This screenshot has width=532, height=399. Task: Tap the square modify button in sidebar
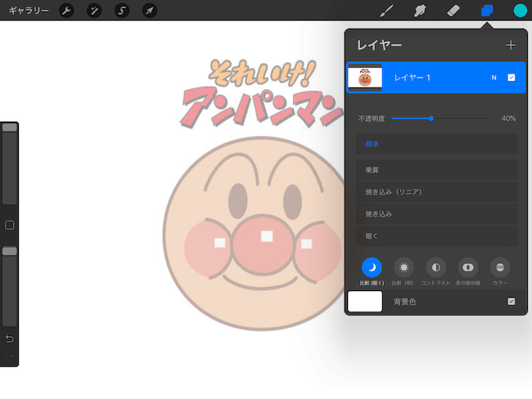click(10, 225)
